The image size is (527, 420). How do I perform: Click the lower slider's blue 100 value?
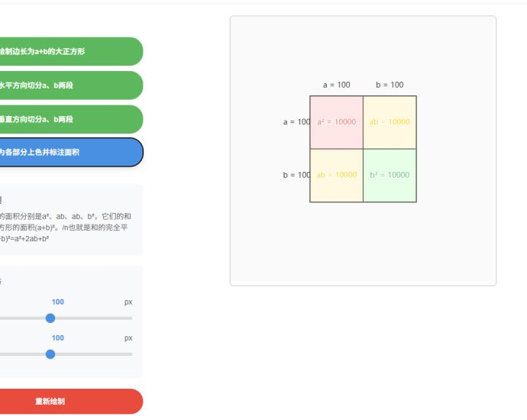tap(58, 338)
